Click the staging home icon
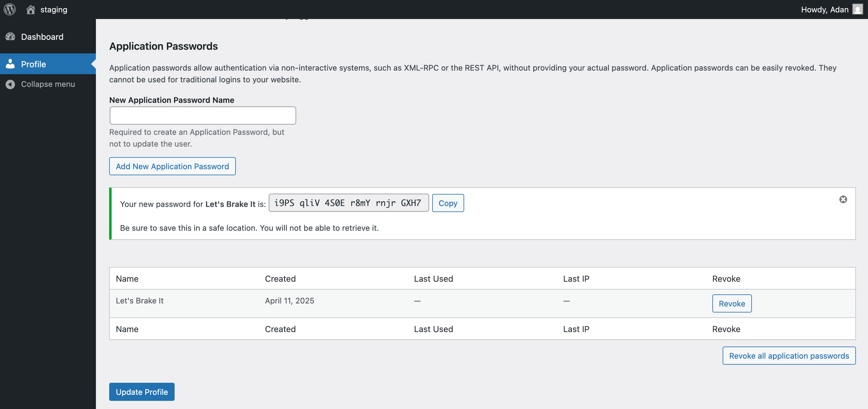Image resolution: width=868 pixels, height=409 pixels. click(x=31, y=9)
